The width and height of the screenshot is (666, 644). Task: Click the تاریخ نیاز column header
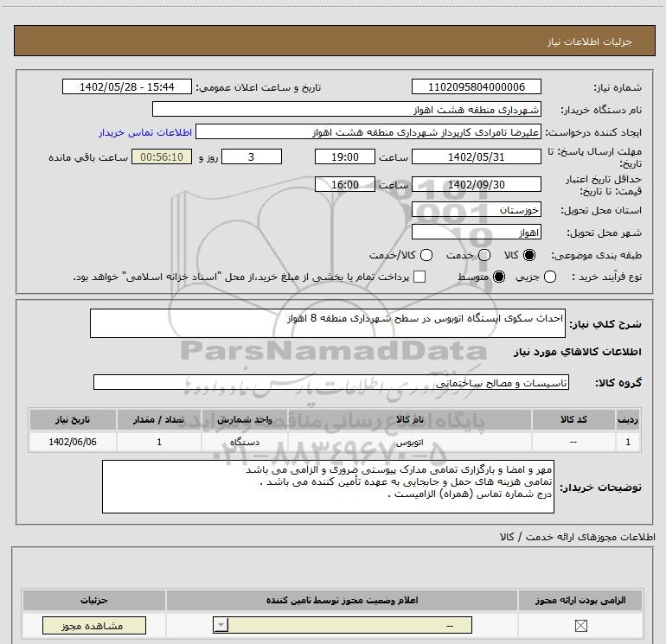coord(73,419)
